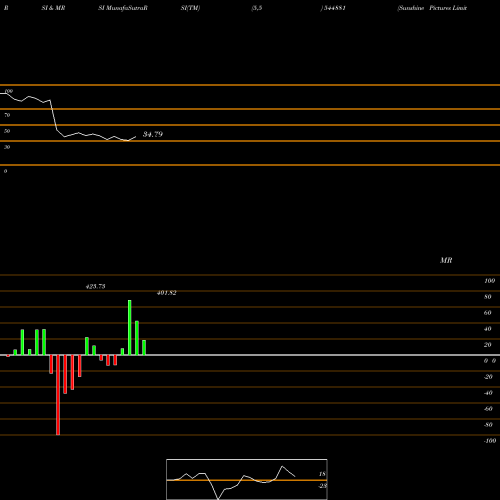Click the 'SI MunafaSutraR' header text
500x500 pixels.
click(x=123, y=8)
